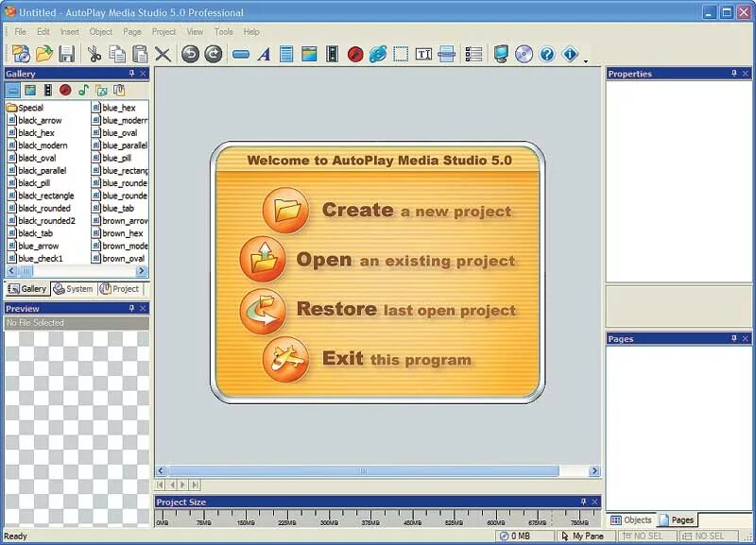Click Create a new project

click(x=387, y=211)
